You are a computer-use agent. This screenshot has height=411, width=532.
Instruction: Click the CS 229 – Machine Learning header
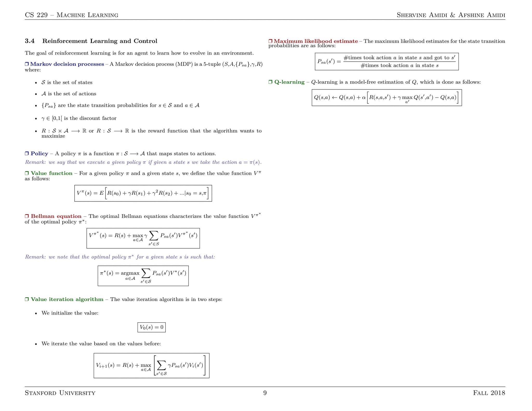(x=71, y=15)
